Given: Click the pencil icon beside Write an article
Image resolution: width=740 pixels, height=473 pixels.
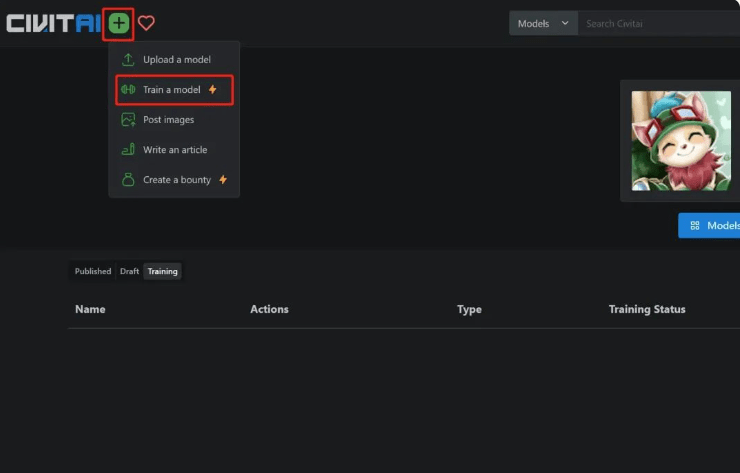Looking at the screenshot, I should [x=128, y=150].
